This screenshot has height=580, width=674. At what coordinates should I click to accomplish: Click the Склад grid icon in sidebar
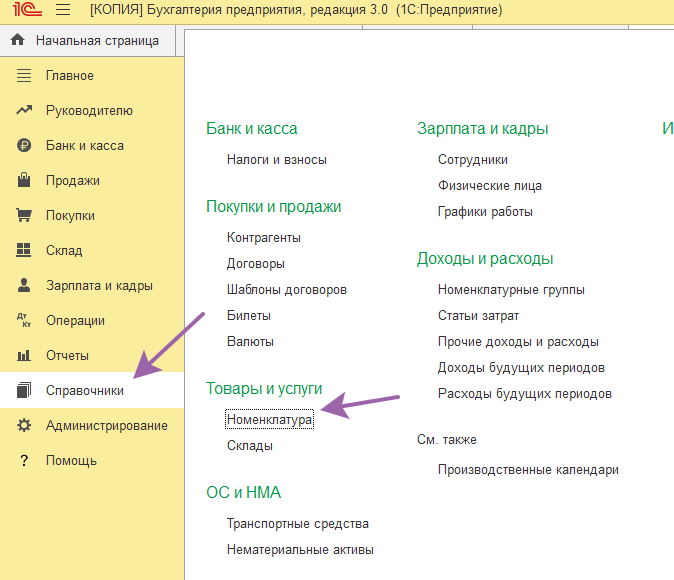pos(25,251)
